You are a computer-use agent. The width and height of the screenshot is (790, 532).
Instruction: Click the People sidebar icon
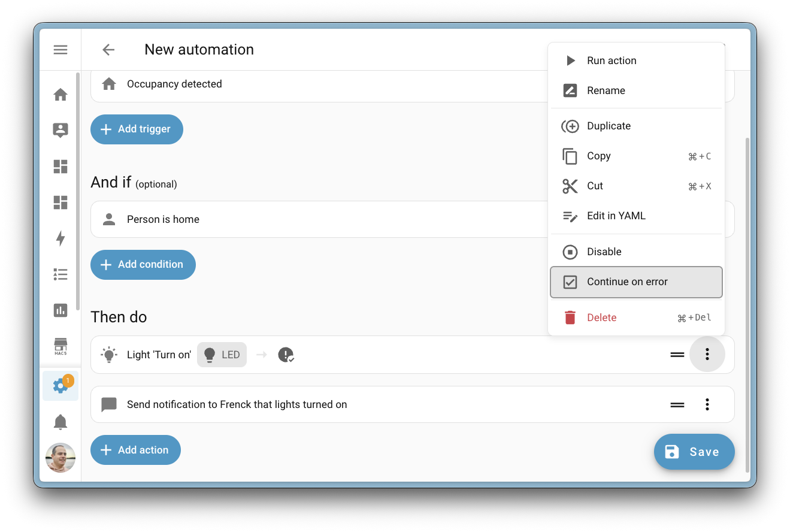[60, 130]
